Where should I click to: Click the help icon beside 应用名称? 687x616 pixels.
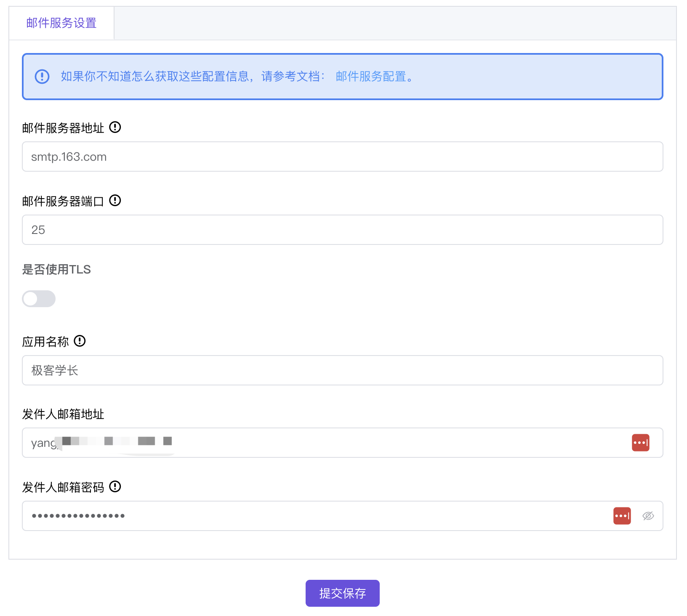[80, 341]
